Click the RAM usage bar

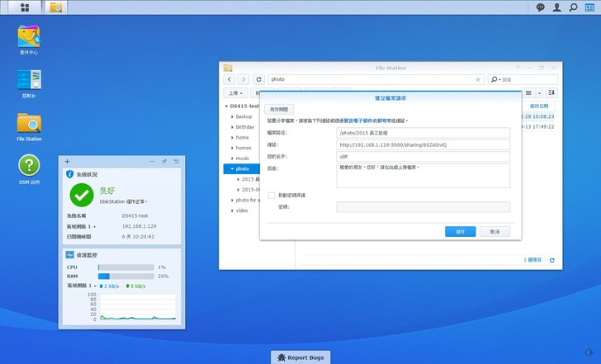pyautogui.click(x=125, y=276)
